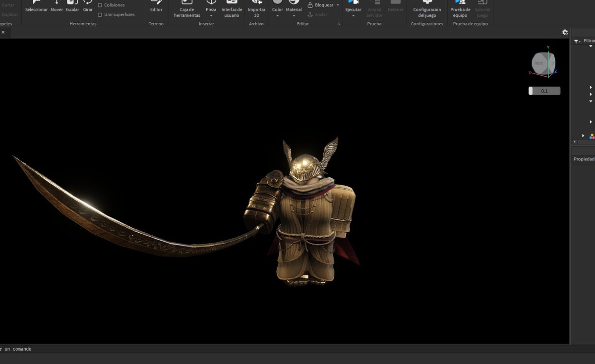The image size is (595, 364).
Task: Choose the Escalar tool
Action: coord(72,6)
